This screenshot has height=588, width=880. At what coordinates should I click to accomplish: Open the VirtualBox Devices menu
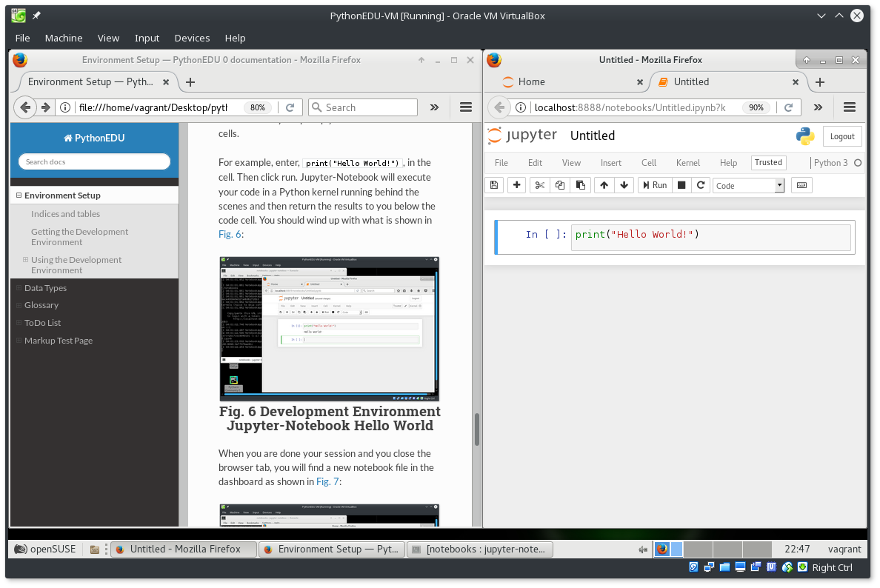point(192,39)
